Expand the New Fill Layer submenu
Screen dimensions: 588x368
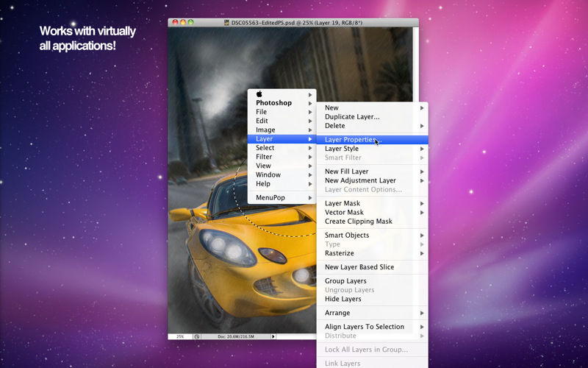point(373,171)
